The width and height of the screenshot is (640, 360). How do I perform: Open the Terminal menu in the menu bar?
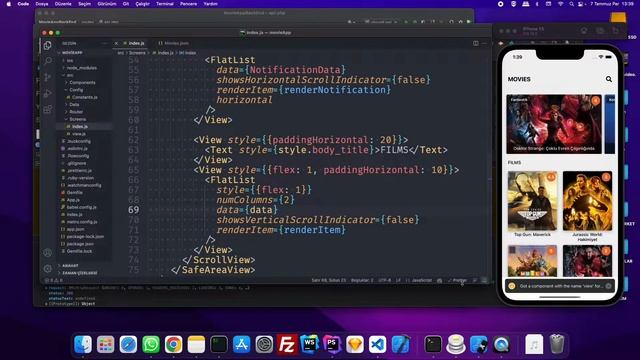[x=165, y=4]
